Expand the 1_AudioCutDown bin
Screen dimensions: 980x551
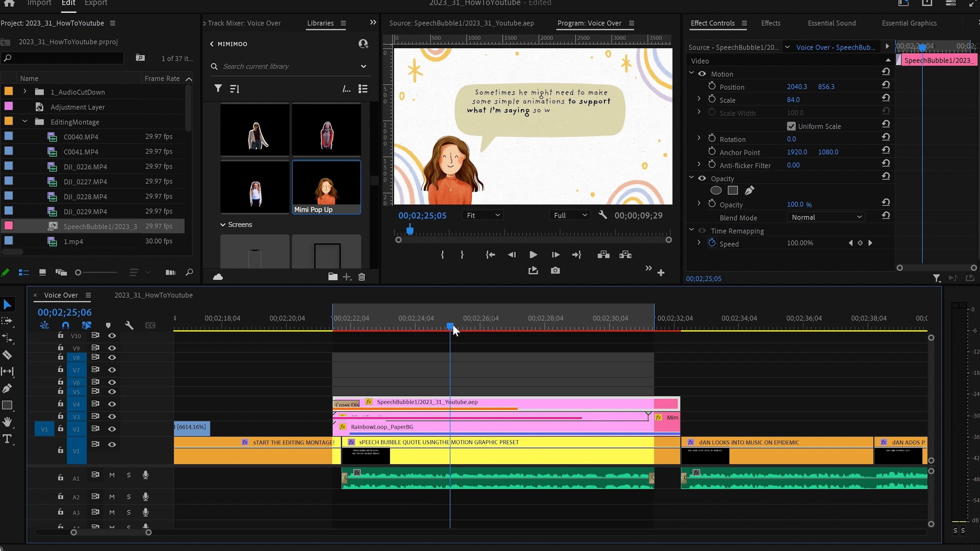(x=25, y=91)
